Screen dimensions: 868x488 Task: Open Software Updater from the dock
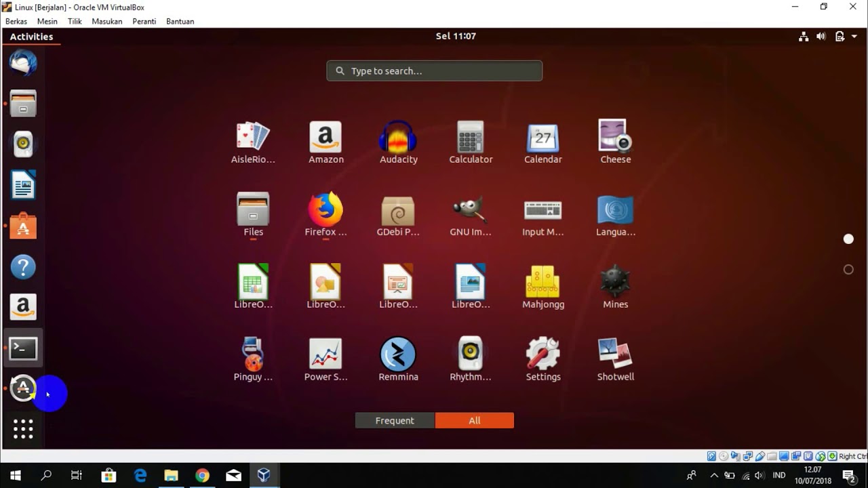pos(23,389)
